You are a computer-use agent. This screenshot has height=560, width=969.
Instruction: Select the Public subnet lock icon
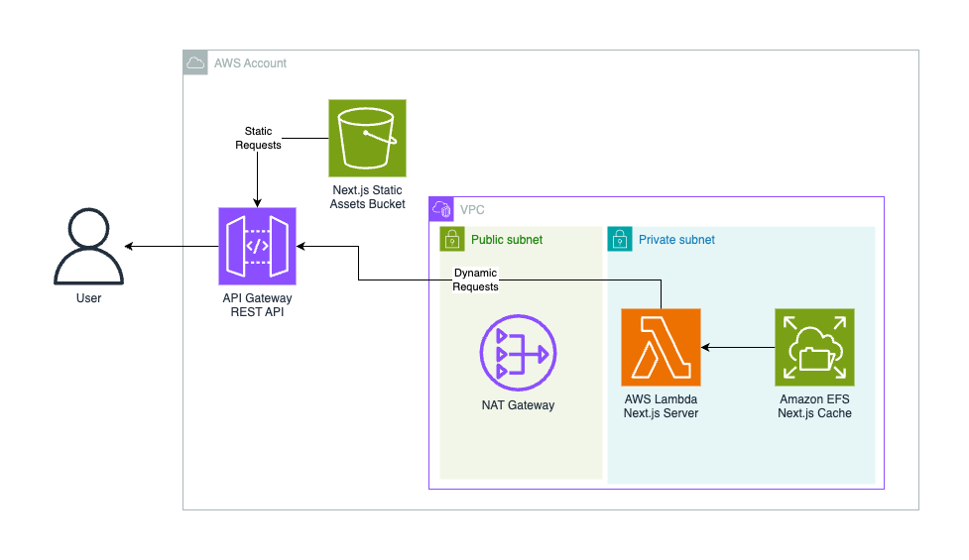451,239
